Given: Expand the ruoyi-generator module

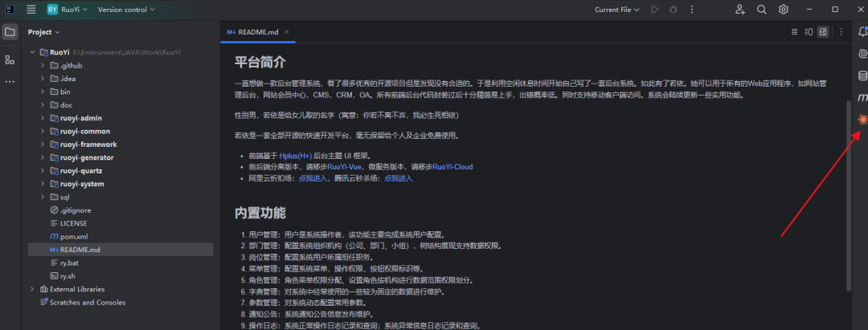Looking at the screenshot, I should coord(43,157).
